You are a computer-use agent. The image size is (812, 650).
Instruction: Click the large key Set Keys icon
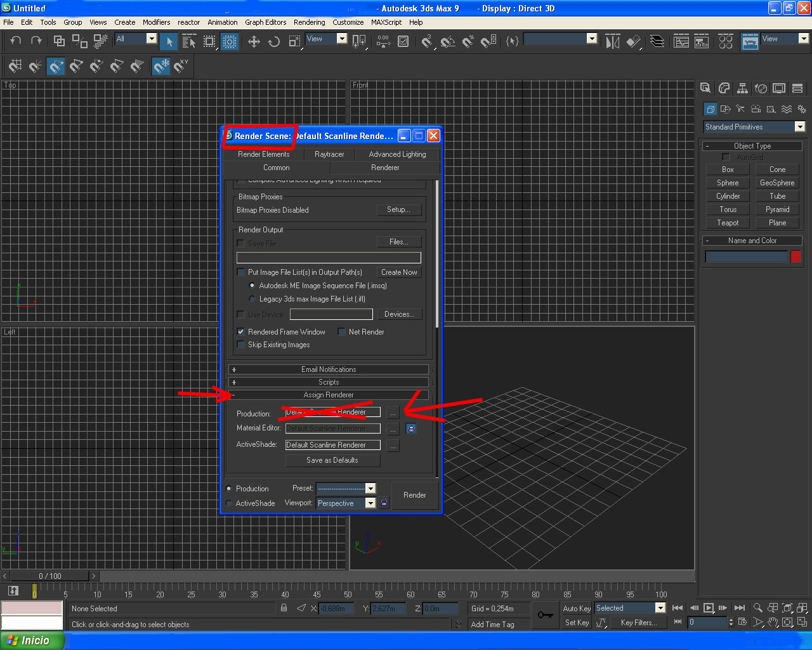pyautogui.click(x=545, y=615)
